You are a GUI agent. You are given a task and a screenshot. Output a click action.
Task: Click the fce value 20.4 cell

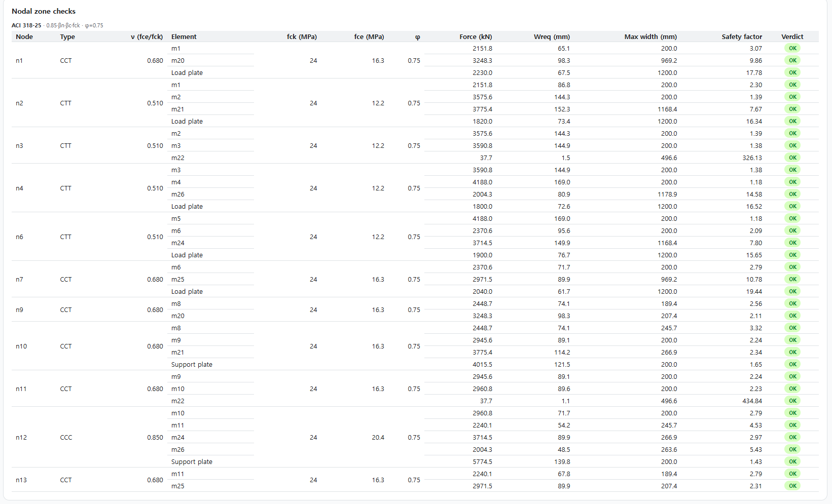click(x=378, y=437)
